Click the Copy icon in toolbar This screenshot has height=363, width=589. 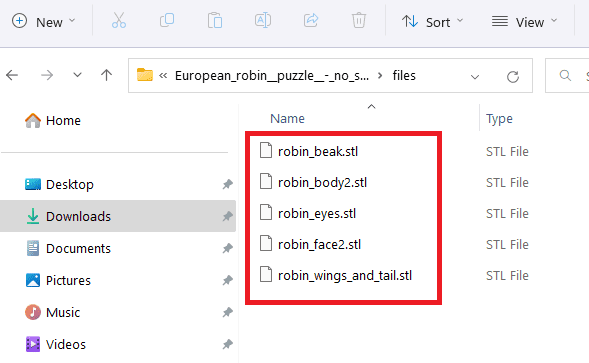coord(167,20)
